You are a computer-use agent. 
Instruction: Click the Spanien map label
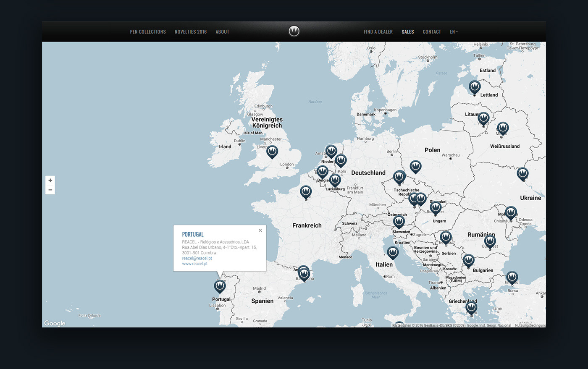point(262,301)
